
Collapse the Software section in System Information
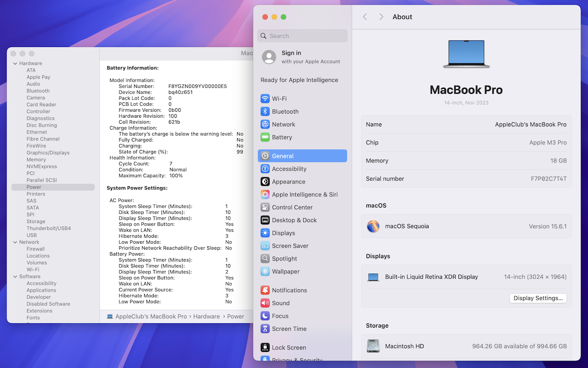point(15,276)
